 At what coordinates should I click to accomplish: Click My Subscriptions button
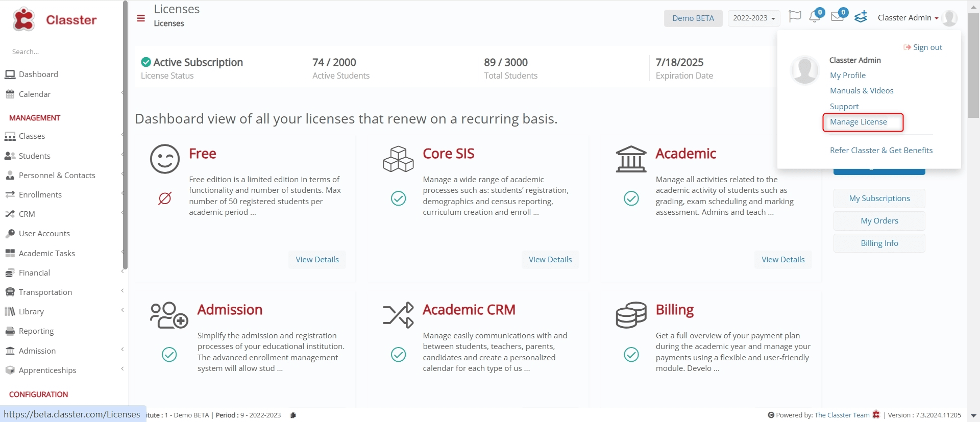click(879, 198)
